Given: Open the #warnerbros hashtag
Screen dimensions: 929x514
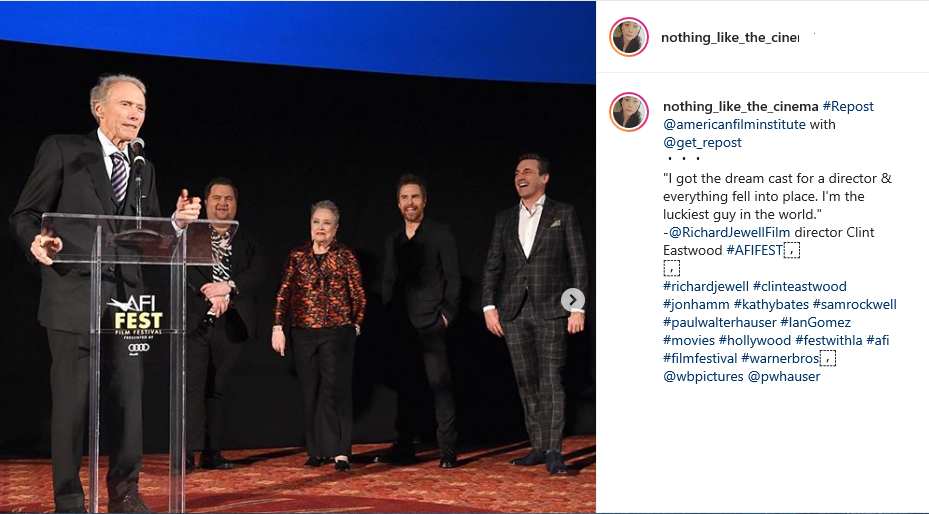Looking at the screenshot, I should point(780,359).
